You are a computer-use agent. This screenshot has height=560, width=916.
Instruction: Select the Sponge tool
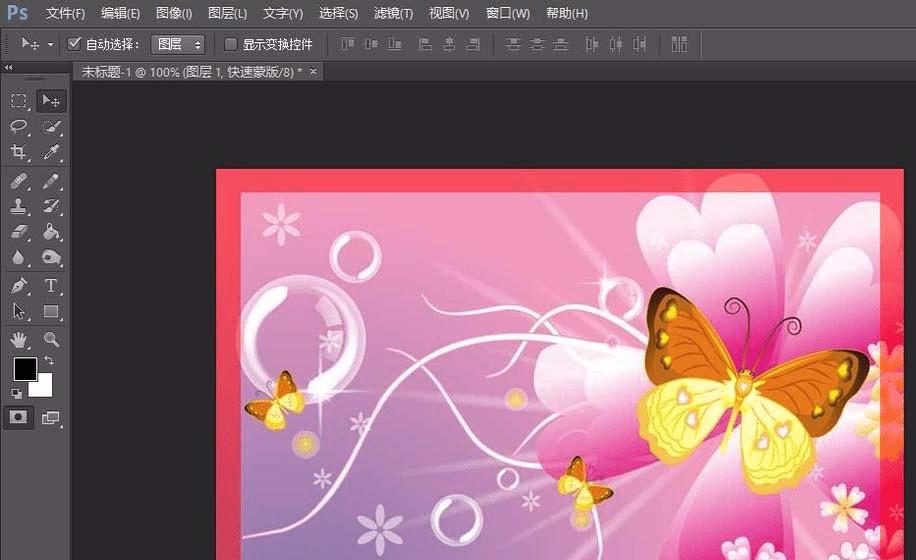pyautogui.click(x=51, y=257)
